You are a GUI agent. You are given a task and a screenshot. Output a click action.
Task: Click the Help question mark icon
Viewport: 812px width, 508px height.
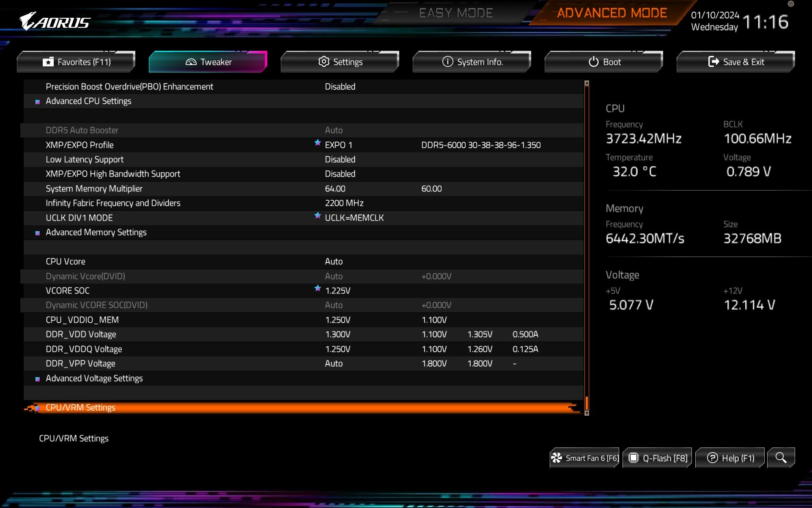click(x=713, y=458)
